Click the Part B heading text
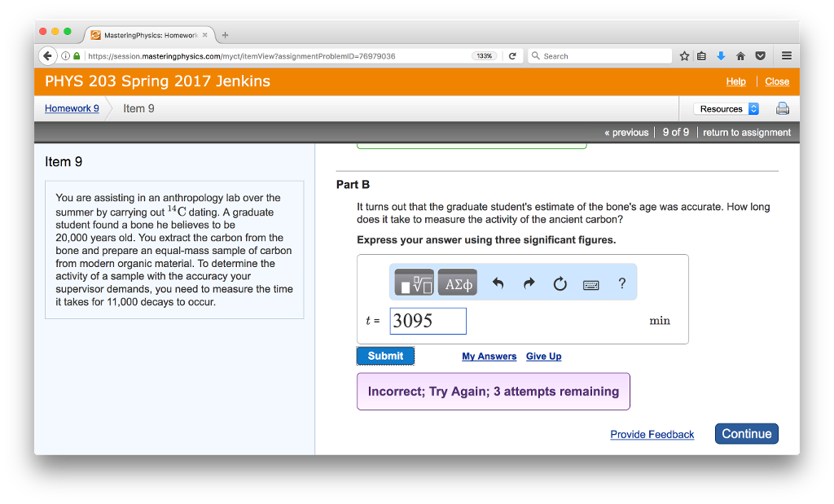Viewport: 834px width, 504px height. [x=353, y=185]
